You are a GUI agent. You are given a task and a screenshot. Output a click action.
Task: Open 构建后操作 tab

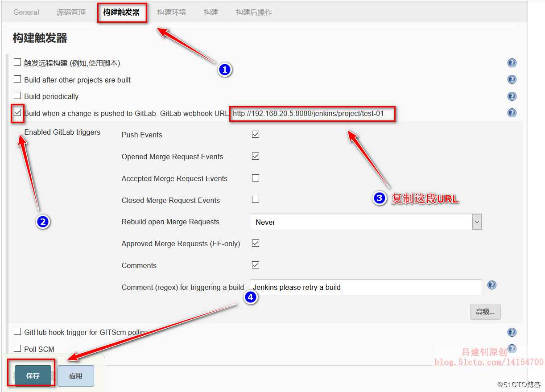click(254, 12)
